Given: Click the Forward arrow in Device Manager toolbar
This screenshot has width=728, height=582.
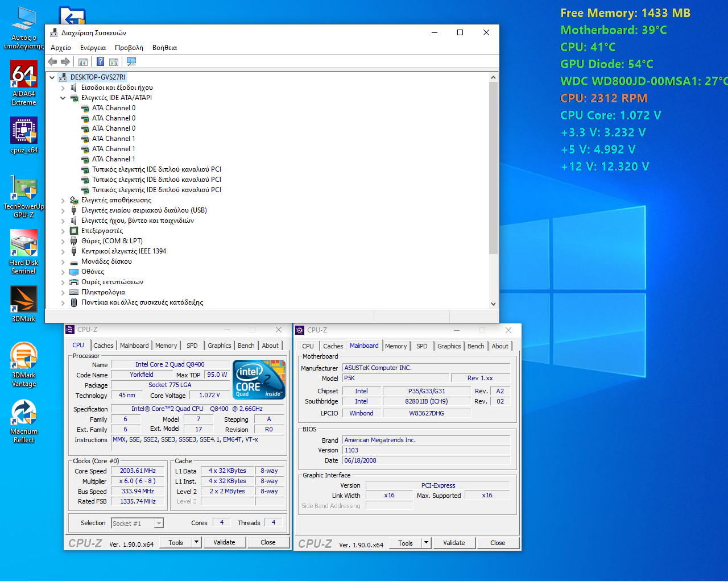Looking at the screenshot, I should [65, 61].
